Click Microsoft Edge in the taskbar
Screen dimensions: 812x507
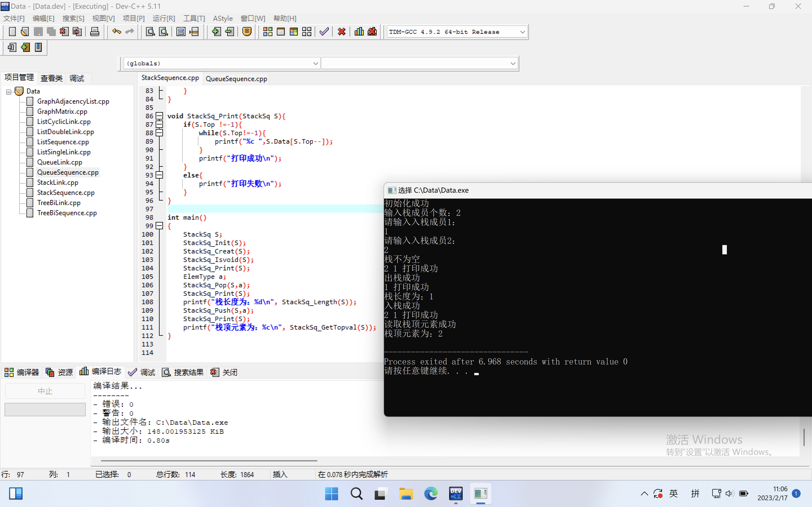click(431, 493)
